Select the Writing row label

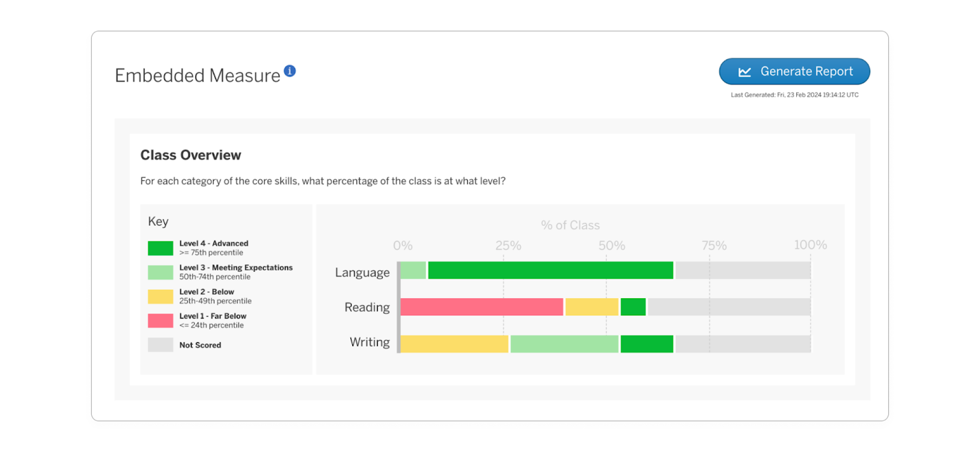(x=370, y=342)
